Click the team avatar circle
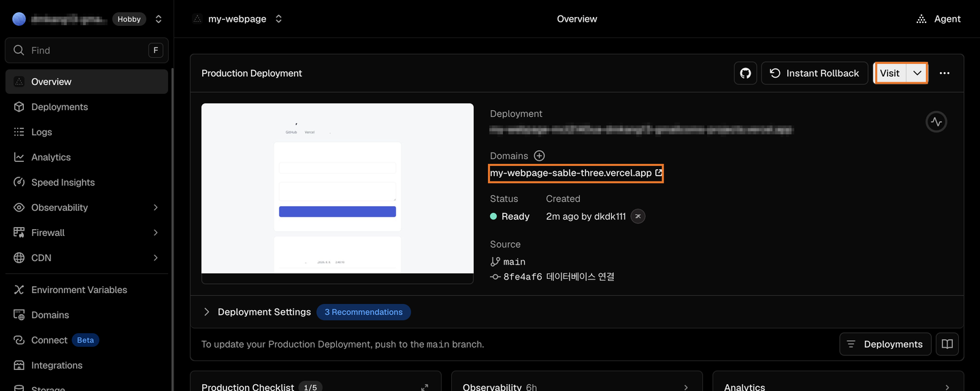Screen dimensions: 980x391 (x=19, y=19)
